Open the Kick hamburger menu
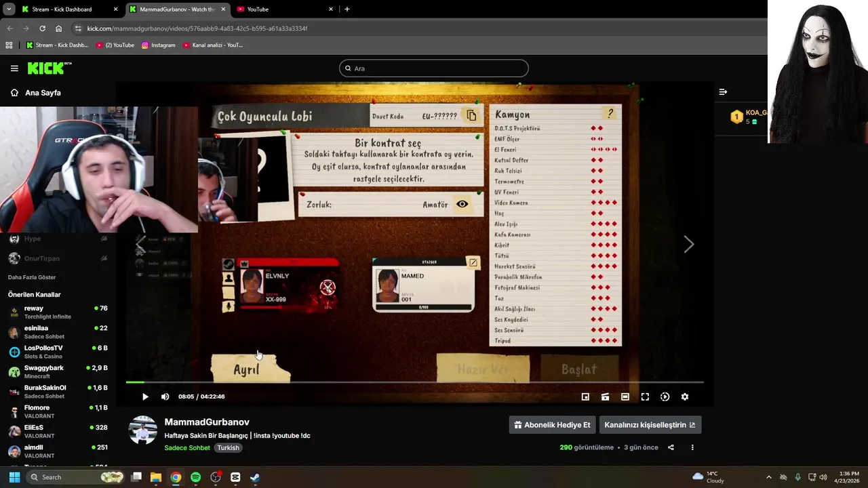The image size is (868, 488). point(14,68)
